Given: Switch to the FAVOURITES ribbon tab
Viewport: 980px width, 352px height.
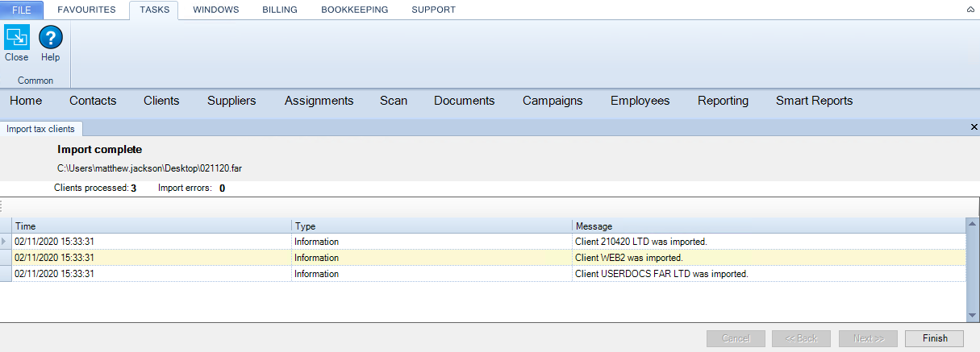Looking at the screenshot, I should pos(86,10).
